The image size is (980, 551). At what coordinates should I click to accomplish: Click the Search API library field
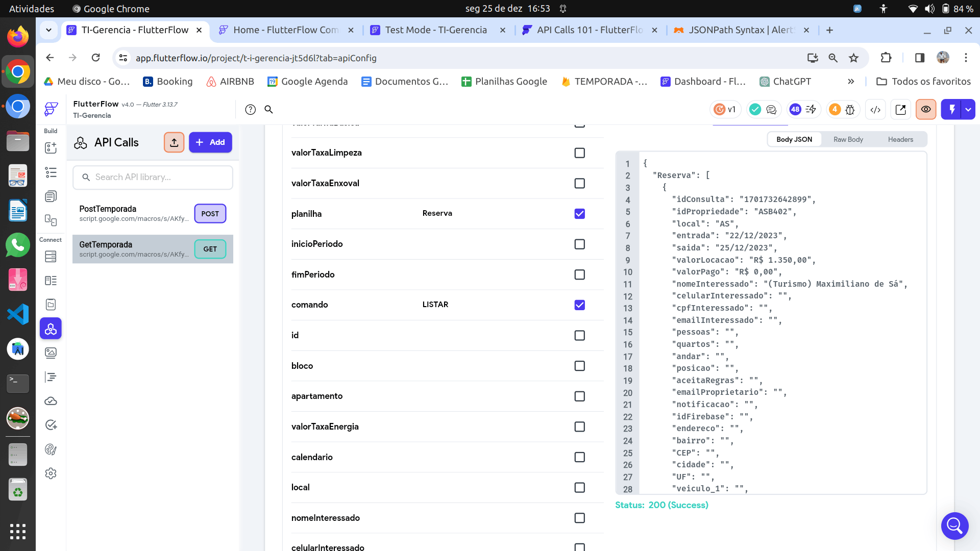152,178
